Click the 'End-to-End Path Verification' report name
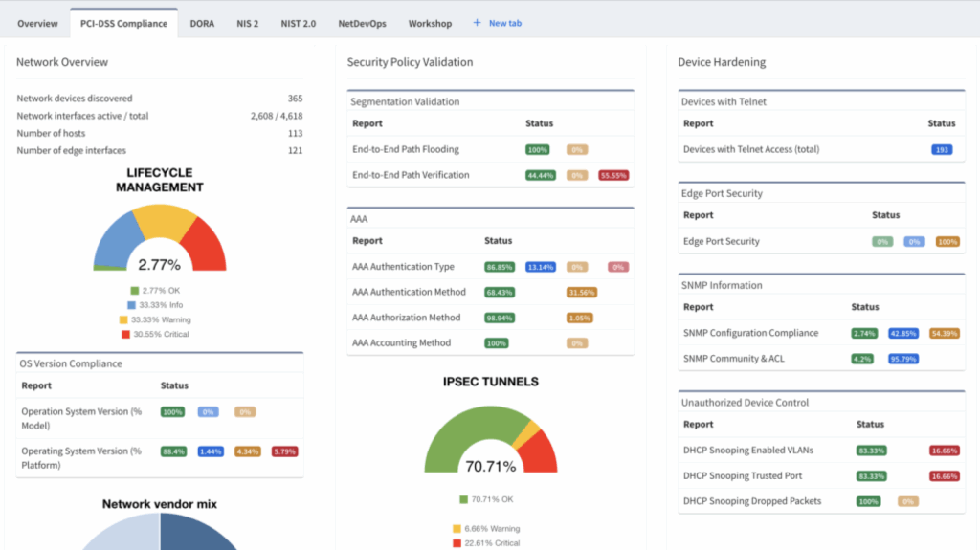Screen dimensions: 980x550 (411, 175)
